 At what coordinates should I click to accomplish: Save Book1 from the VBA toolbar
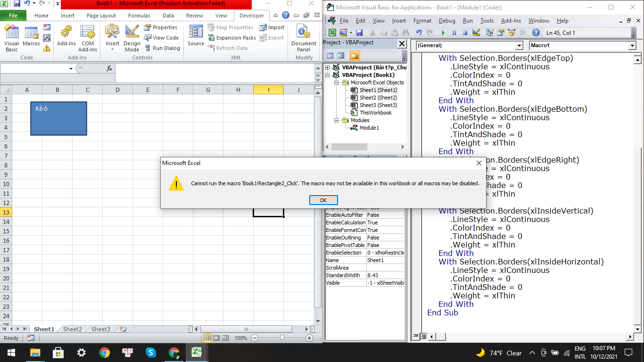pyautogui.click(x=359, y=33)
